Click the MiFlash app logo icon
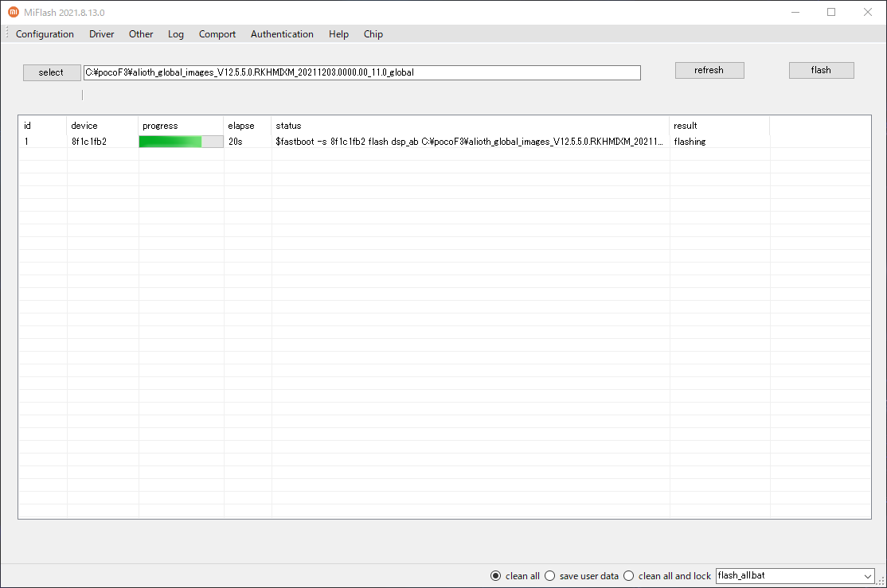887x588 pixels. click(x=13, y=12)
